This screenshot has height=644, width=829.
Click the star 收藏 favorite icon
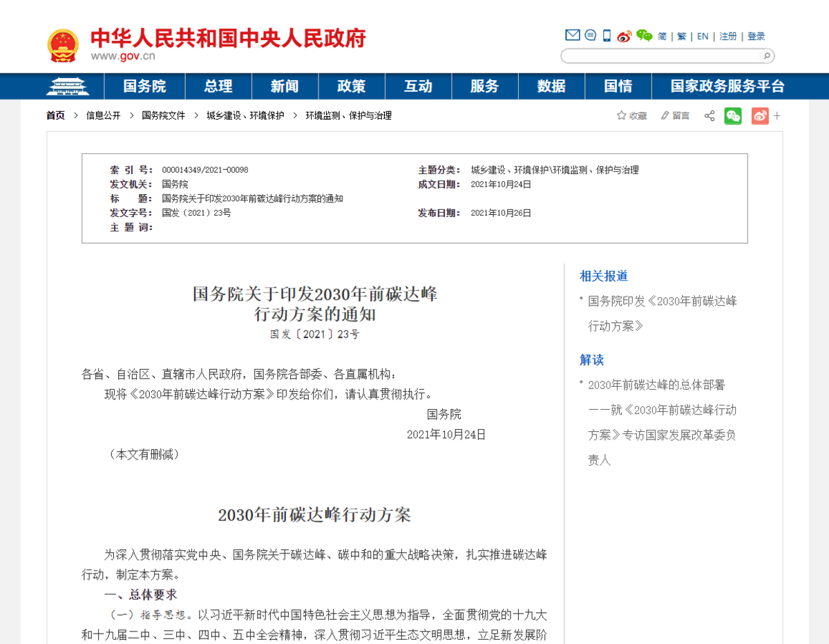pos(621,116)
